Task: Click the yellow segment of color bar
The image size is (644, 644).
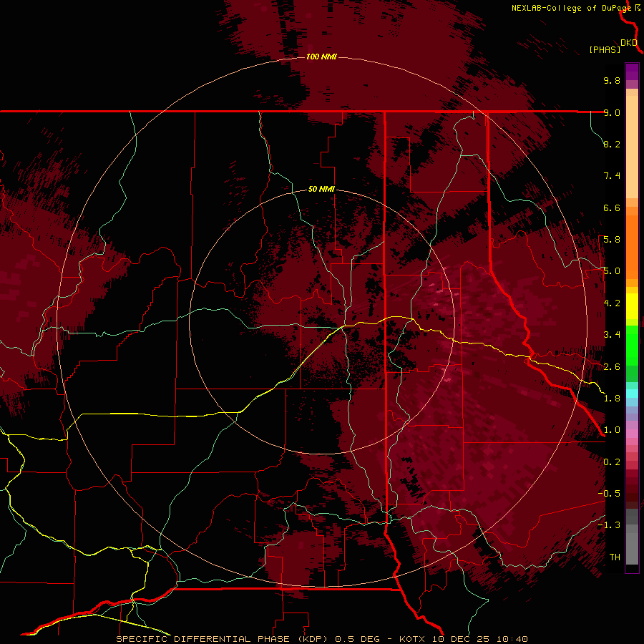Action: [632, 306]
